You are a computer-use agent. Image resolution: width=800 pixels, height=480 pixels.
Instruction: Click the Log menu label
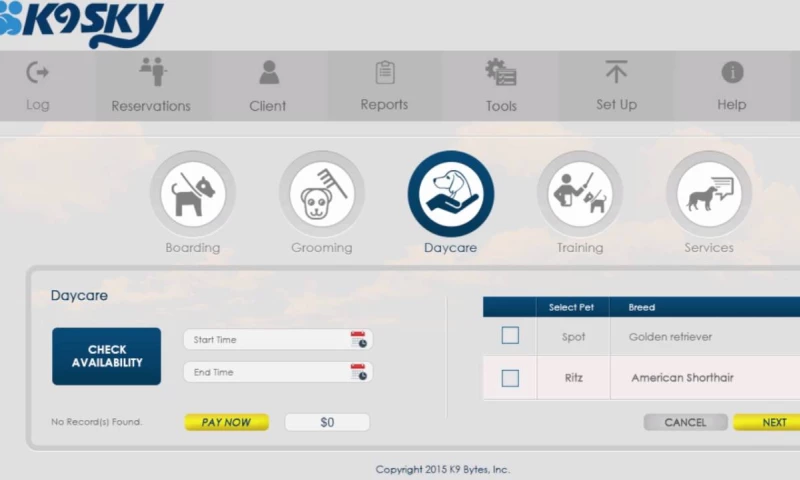click(x=38, y=105)
